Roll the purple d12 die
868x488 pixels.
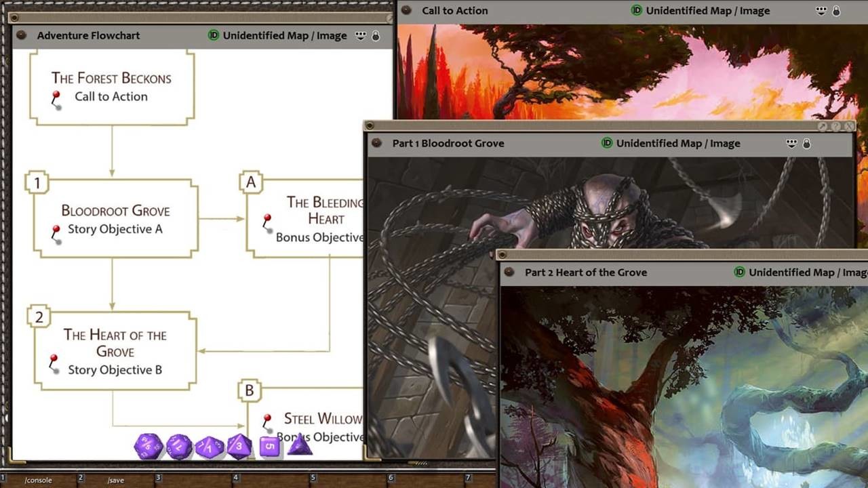click(x=179, y=447)
